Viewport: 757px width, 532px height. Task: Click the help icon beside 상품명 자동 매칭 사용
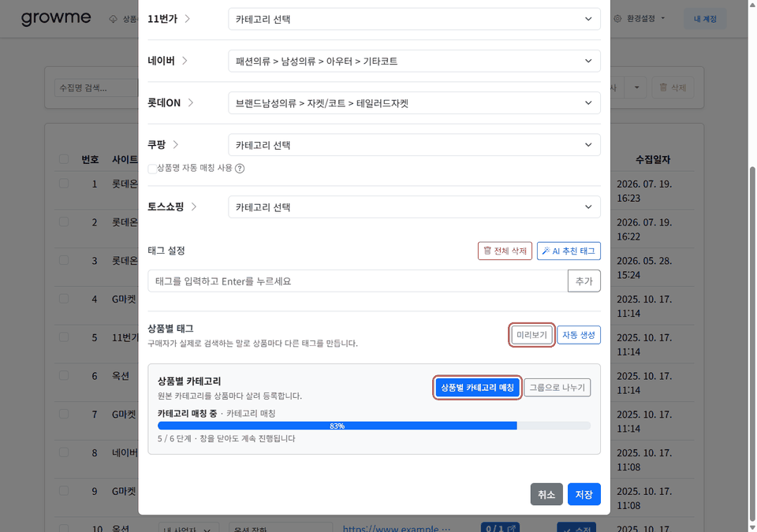pos(240,168)
